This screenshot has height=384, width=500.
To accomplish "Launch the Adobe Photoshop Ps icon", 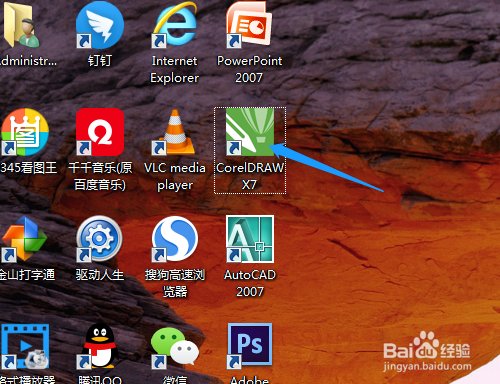I will pyautogui.click(x=250, y=346).
